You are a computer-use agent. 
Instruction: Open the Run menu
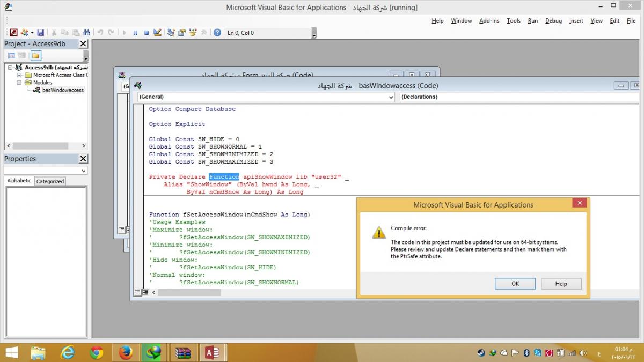[533, 21]
